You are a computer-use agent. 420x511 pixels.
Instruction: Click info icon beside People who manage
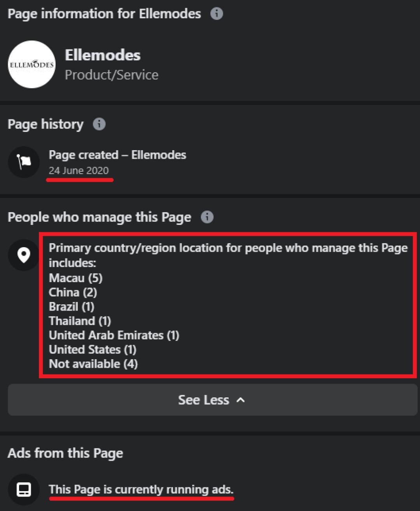tap(207, 217)
